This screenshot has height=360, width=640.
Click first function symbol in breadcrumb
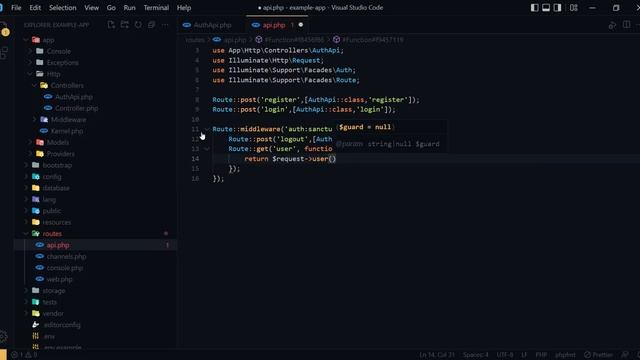(x=259, y=40)
